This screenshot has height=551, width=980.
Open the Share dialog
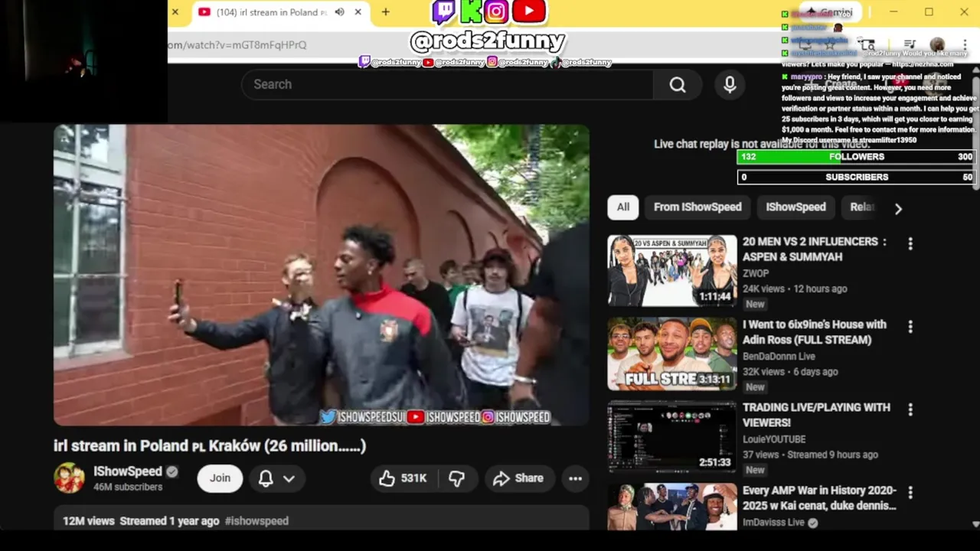(518, 478)
